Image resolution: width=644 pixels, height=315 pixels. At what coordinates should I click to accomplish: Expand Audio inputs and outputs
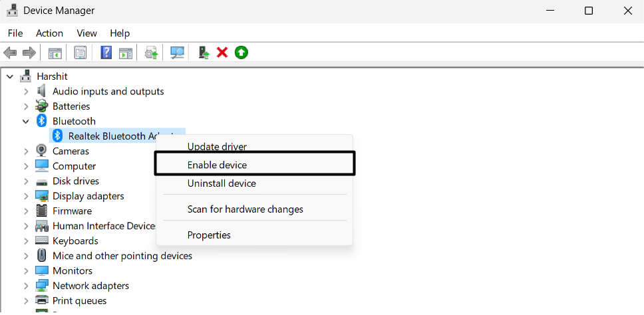tap(26, 91)
